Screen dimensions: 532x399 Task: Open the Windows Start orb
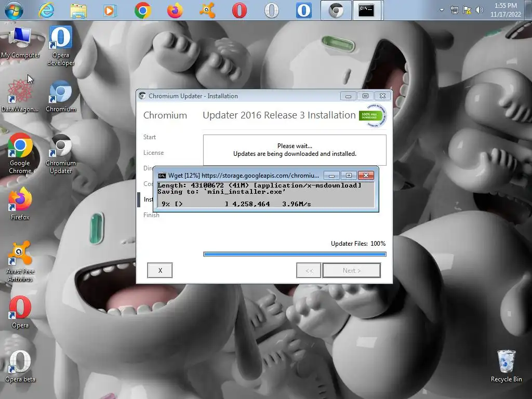(14, 10)
